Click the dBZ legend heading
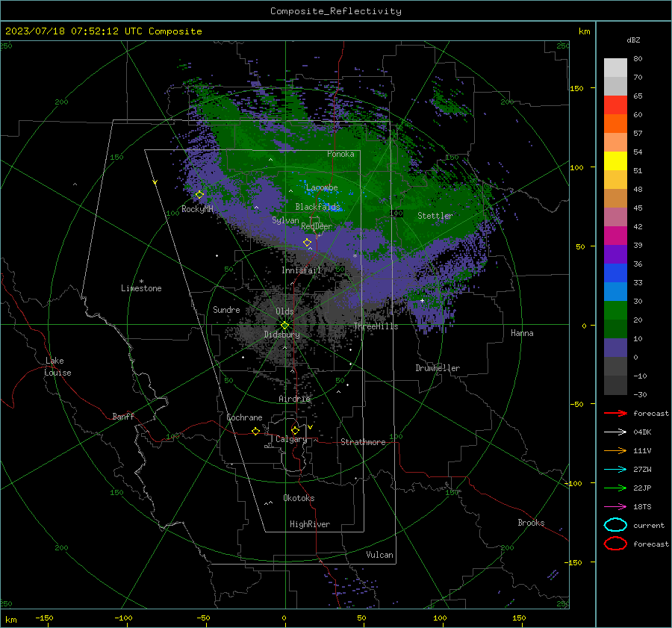This screenshot has width=672, height=628. [x=633, y=40]
